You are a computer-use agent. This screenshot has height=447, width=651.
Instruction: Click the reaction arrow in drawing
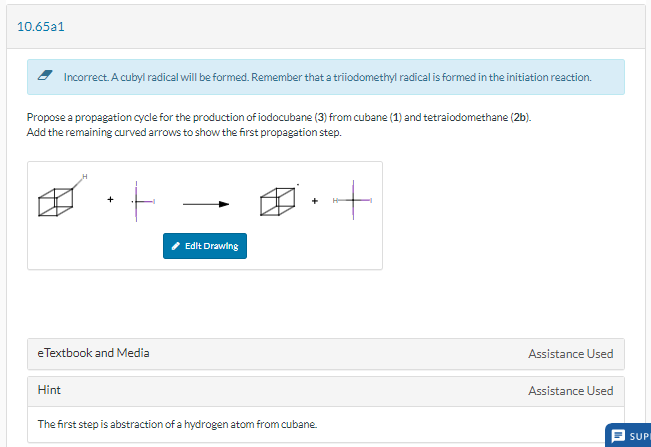click(x=206, y=204)
